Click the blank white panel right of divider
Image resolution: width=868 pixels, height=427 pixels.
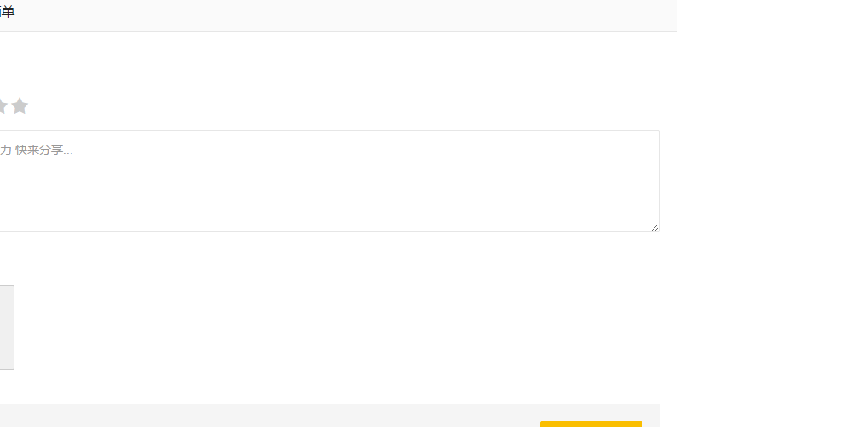772,213
